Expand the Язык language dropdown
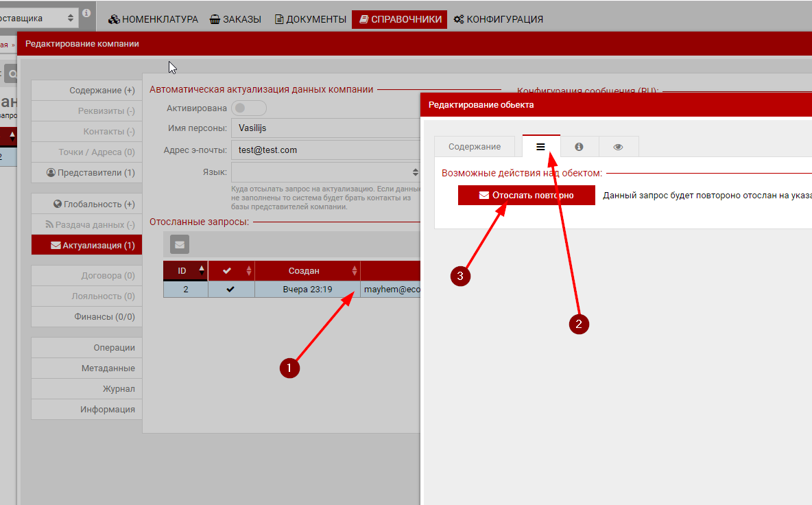Image resolution: width=812 pixels, height=505 pixels. click(x=326, y=172)
